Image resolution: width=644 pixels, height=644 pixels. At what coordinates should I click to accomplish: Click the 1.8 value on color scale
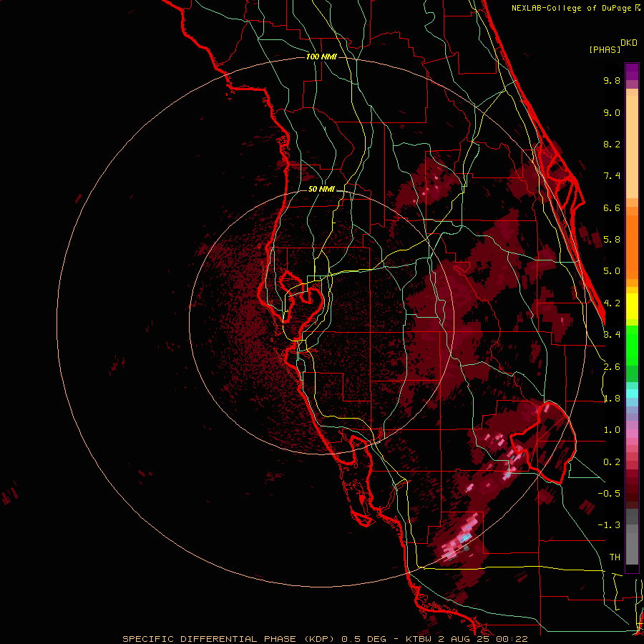(x=612, y=399)
